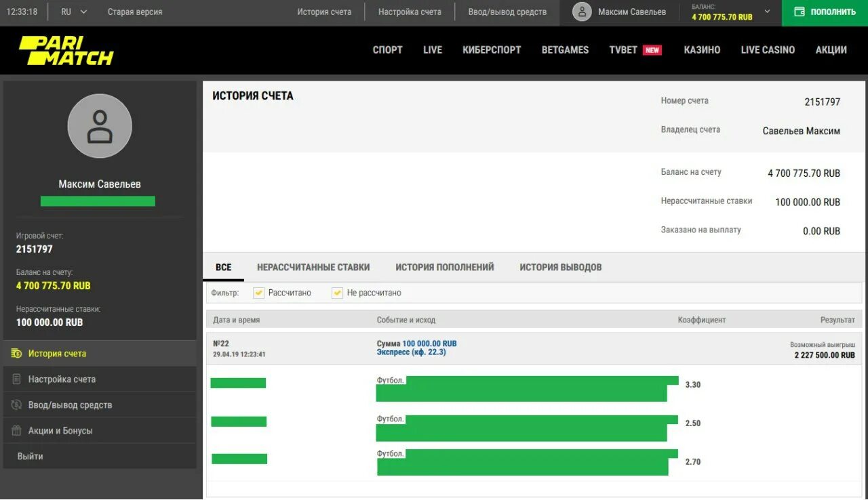Image resolution: width=868 pixels, height=500 pixels.
Task: Click the transfer icon beside Ввод/вывод средств
Action: 16,405
